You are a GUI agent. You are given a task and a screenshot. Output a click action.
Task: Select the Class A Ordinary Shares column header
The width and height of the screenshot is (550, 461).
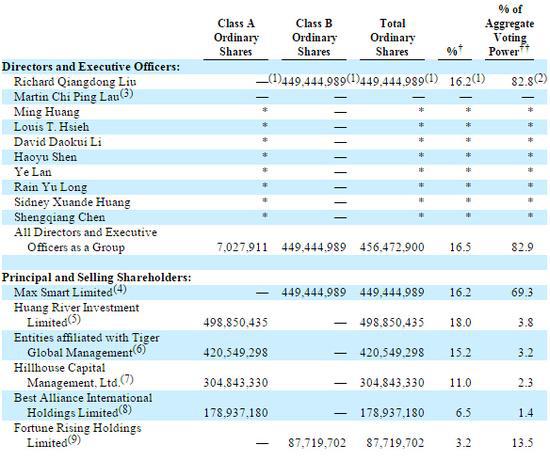pyautogui.click(x=236, y=38)
